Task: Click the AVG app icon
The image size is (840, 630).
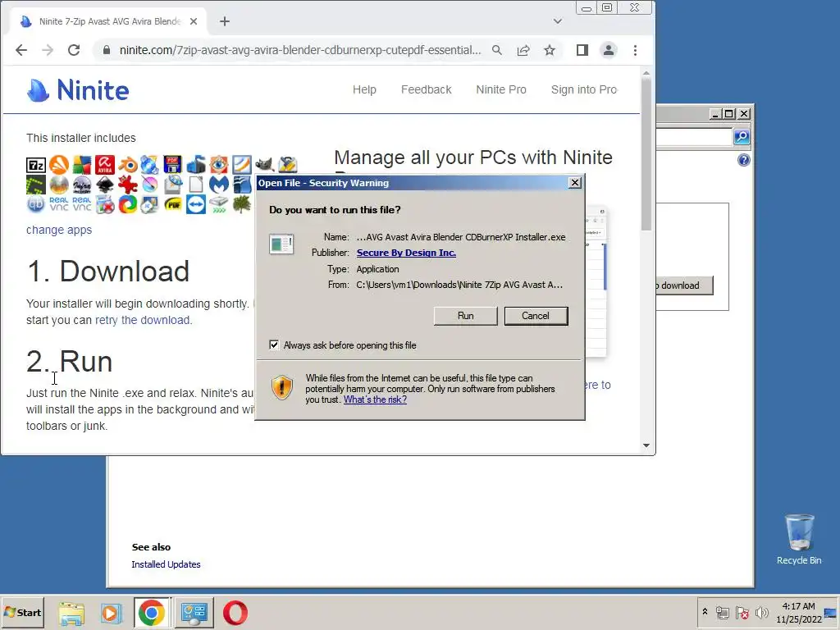Action: pyautogui.click(x=82, y=164)
